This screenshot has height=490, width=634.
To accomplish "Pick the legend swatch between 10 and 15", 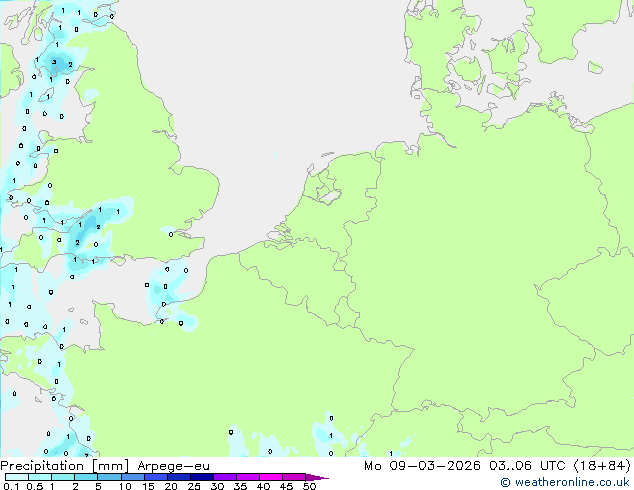I will (x=132, y=477).
